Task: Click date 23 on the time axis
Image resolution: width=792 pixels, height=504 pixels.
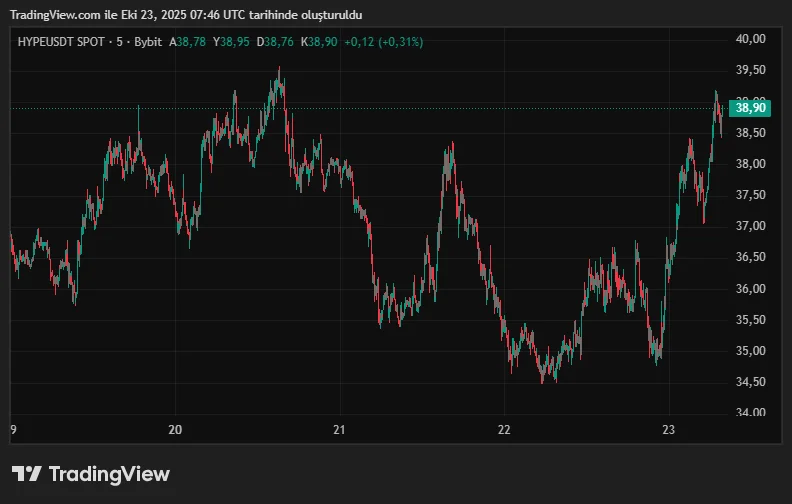Action: (669, 430)
